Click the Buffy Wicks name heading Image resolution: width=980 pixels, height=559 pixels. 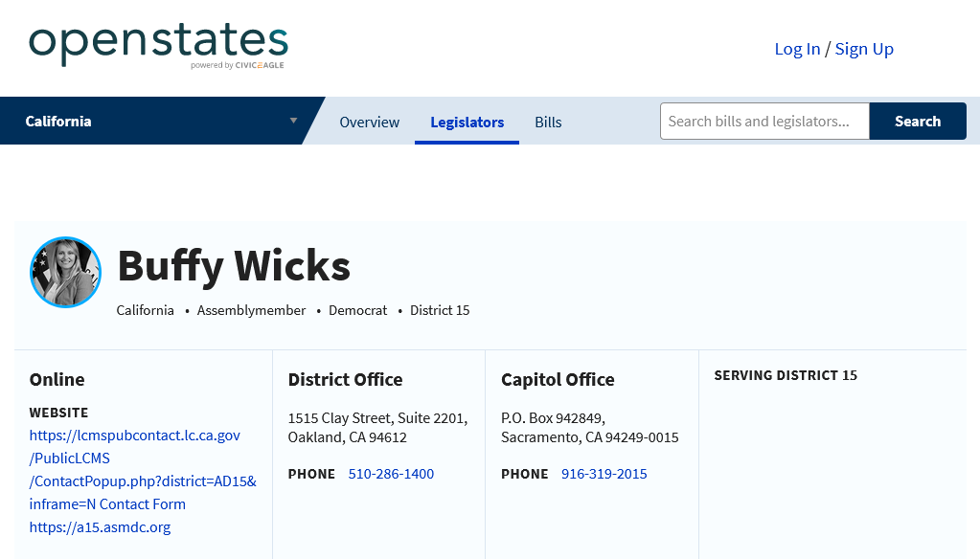234,266
